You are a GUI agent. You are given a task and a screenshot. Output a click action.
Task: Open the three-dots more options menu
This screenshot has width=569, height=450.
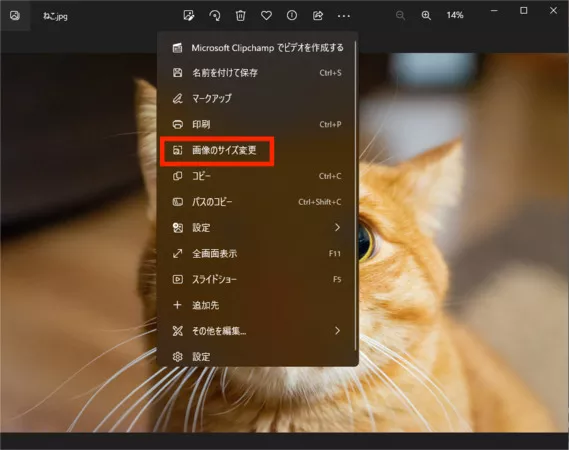344,16
